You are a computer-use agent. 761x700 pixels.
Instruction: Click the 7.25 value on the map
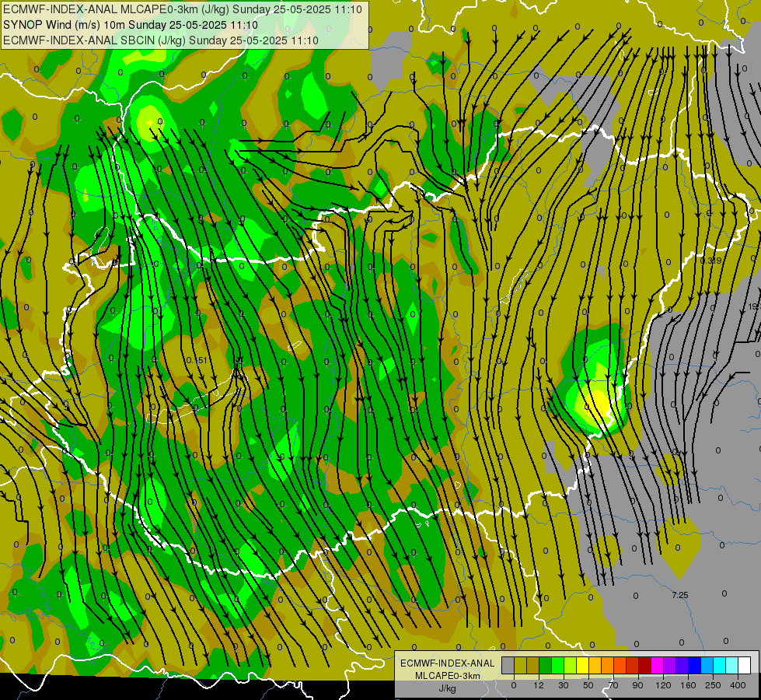680,595
